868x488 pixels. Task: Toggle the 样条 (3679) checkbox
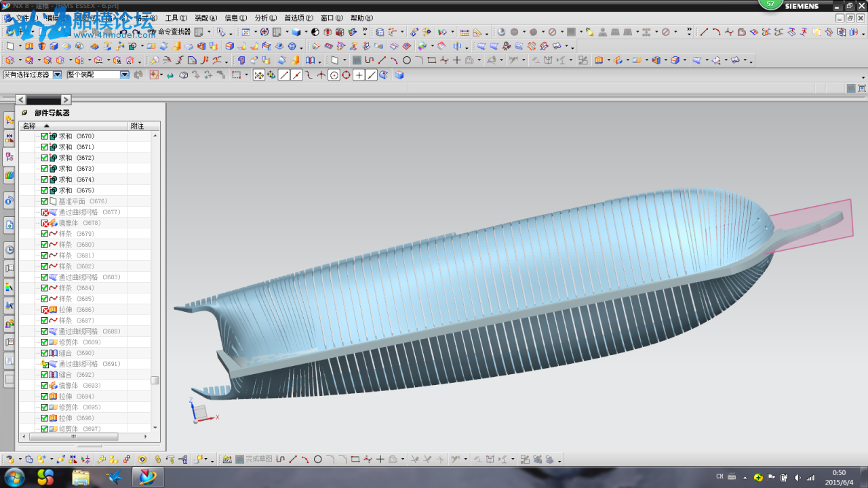pos(44,234)
